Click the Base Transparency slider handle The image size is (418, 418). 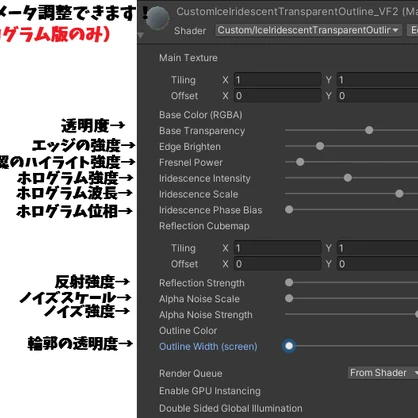tap(369, 130)
